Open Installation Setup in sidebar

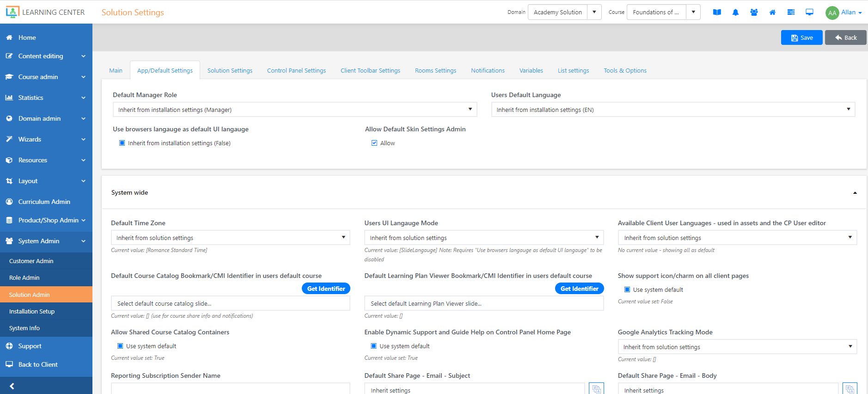[x=46, y=311]
